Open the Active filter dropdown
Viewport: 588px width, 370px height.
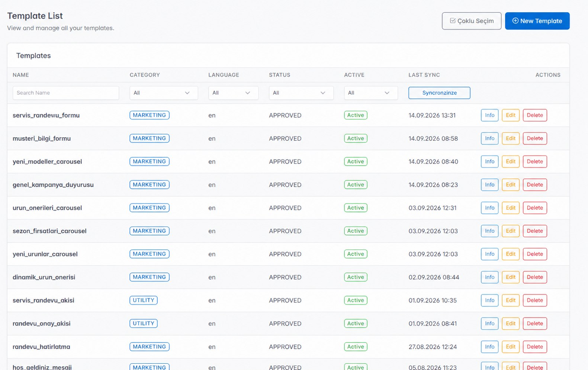(371, 93)
